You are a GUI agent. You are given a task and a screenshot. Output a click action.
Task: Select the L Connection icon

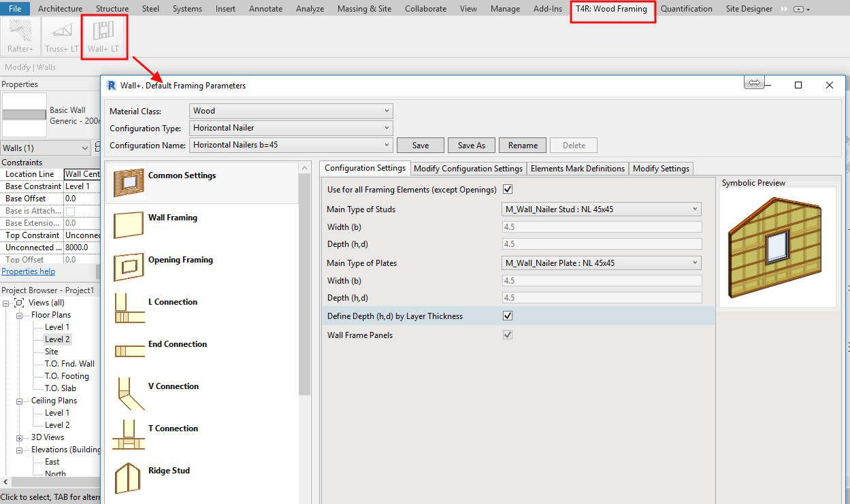point(129,309)
